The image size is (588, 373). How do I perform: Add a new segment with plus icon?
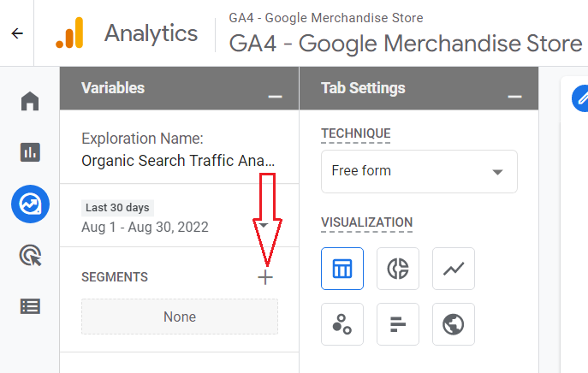(x=265, y=277)
